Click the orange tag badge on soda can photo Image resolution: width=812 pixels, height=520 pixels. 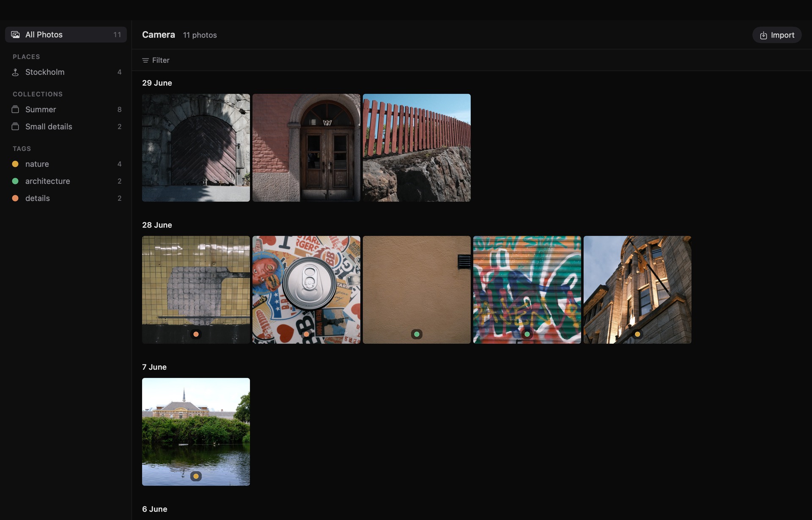pyautogui.click(x=306, y=334)
